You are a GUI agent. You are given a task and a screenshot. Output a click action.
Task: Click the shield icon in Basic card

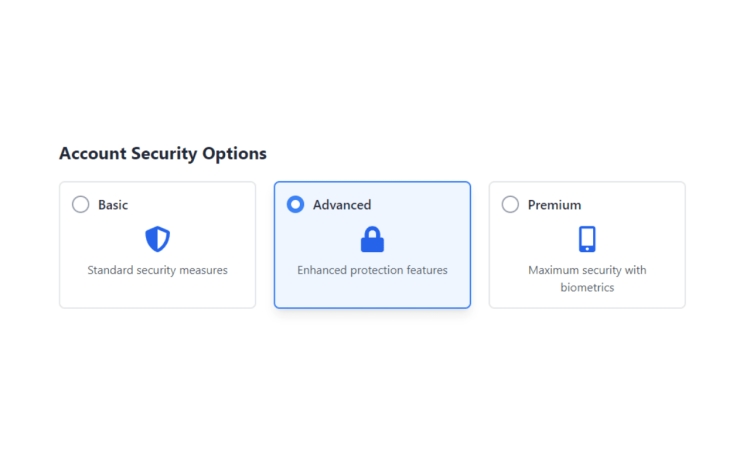click(x=157, y=239)
